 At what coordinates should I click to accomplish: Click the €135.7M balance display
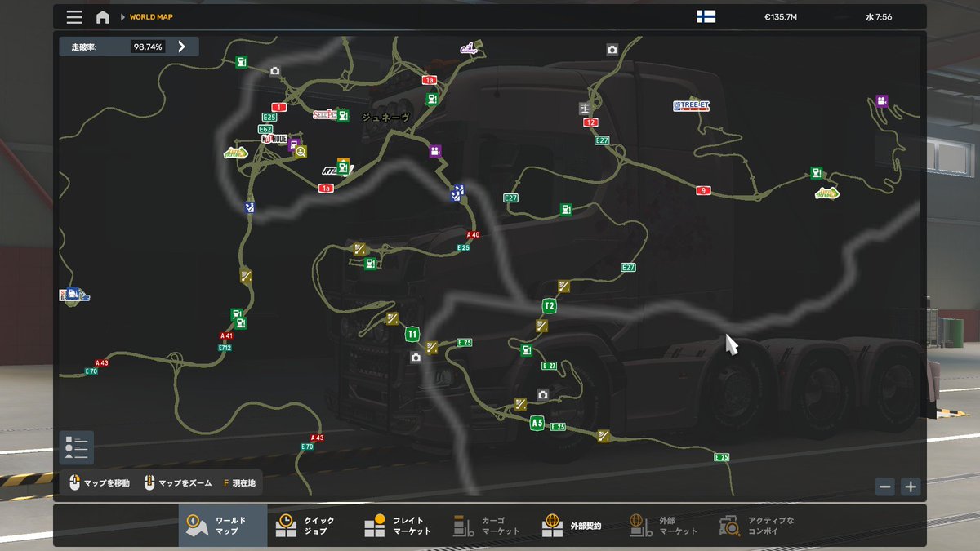[780, 16]
